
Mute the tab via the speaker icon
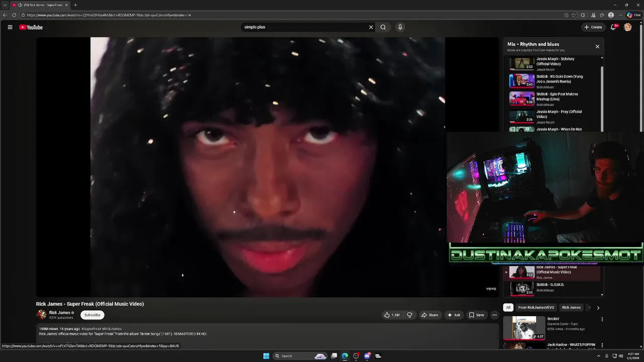(x=20, y=5)
